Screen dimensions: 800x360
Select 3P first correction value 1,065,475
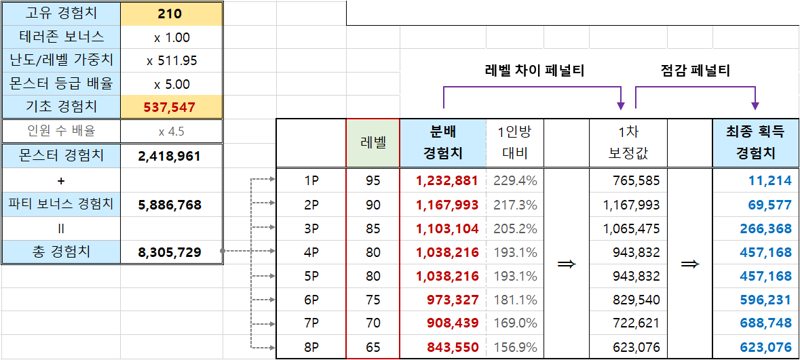click(628, 228)
